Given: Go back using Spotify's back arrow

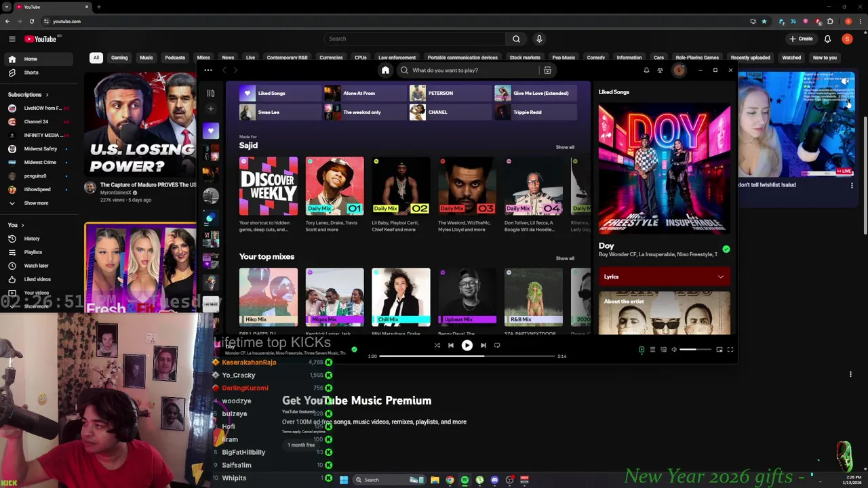Looking at the screenshot, I should click(224, 70).
